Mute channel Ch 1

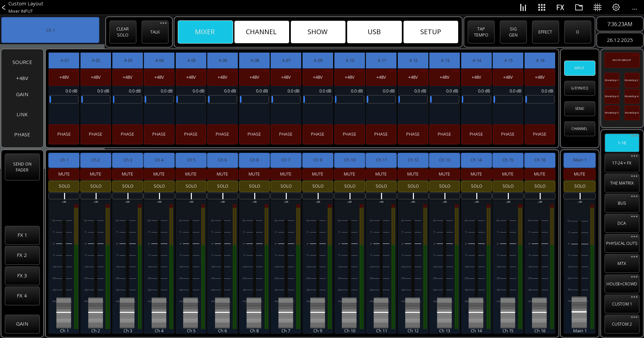coord(64,174)
